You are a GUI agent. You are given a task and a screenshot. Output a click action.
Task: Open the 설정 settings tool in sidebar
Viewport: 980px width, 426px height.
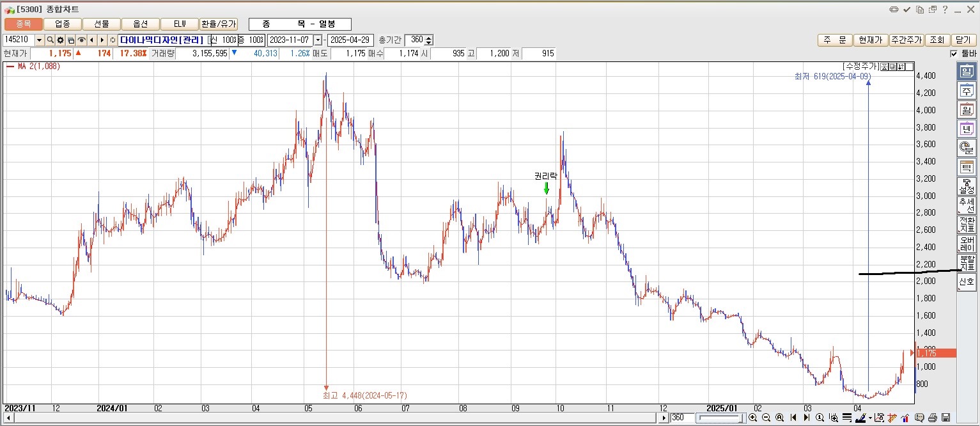[x=966, y=186]
